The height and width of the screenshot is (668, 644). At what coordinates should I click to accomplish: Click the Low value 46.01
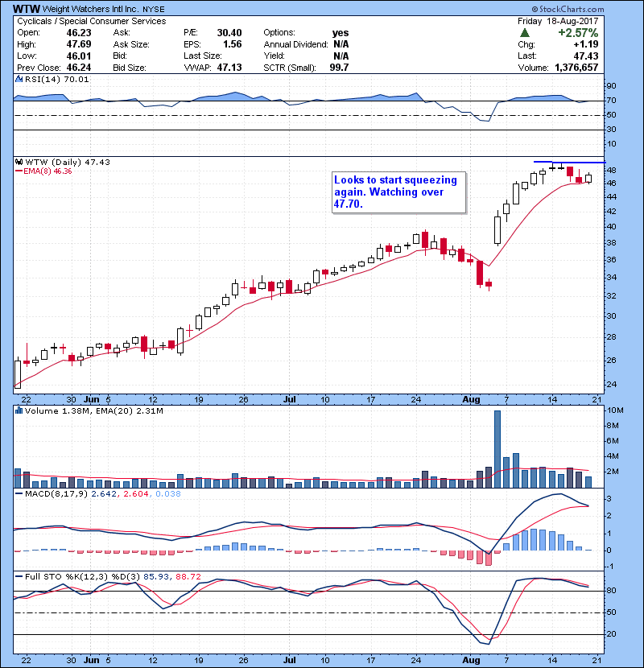(79, 56)
